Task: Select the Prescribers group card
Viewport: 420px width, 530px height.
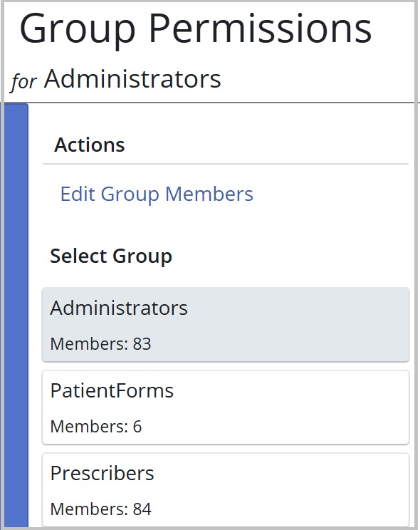Action: [226, 490]
